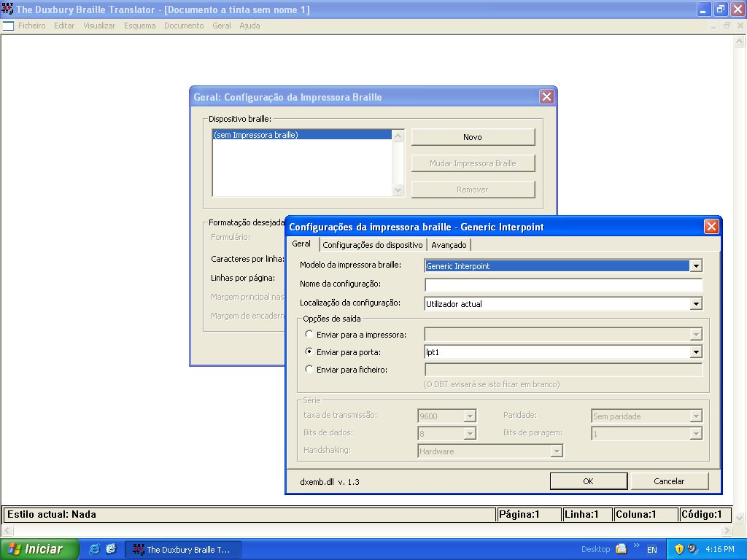
Task: Open the Geral menu
Action: (x=222, y=26)
